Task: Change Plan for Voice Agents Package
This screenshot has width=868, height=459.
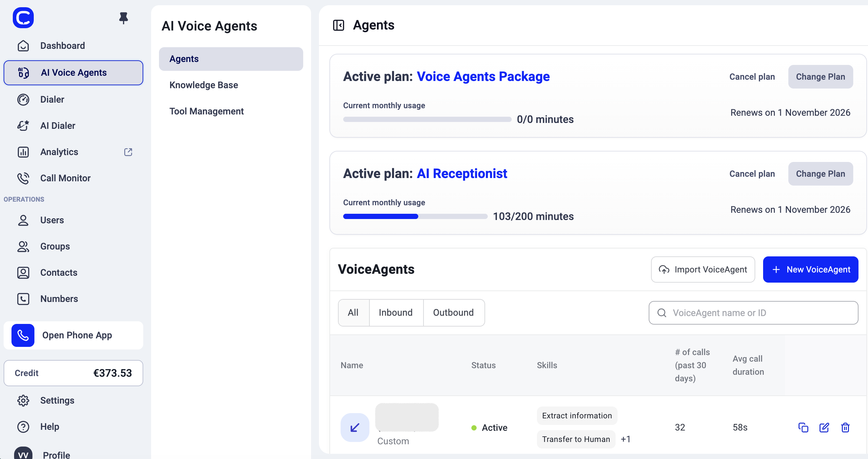Action: tap(820, 77)
